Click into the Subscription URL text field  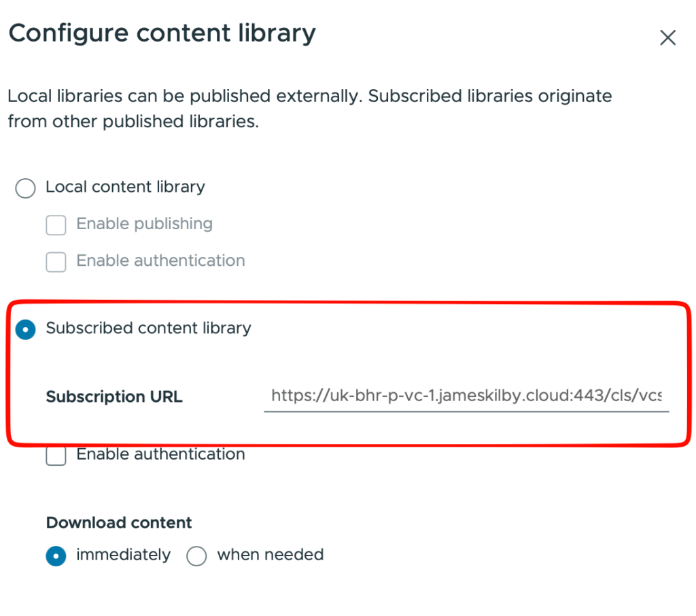[466, 396]
